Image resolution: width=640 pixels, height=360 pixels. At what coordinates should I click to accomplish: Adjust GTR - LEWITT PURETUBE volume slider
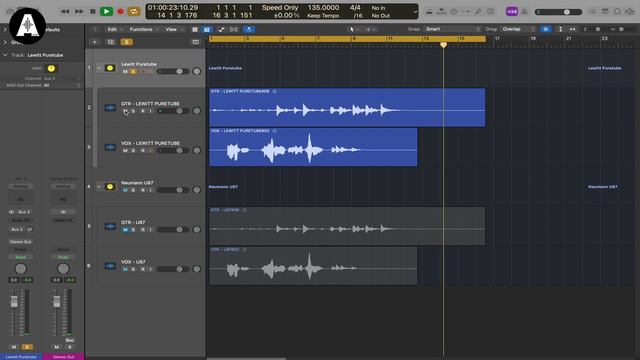(173, 111)
